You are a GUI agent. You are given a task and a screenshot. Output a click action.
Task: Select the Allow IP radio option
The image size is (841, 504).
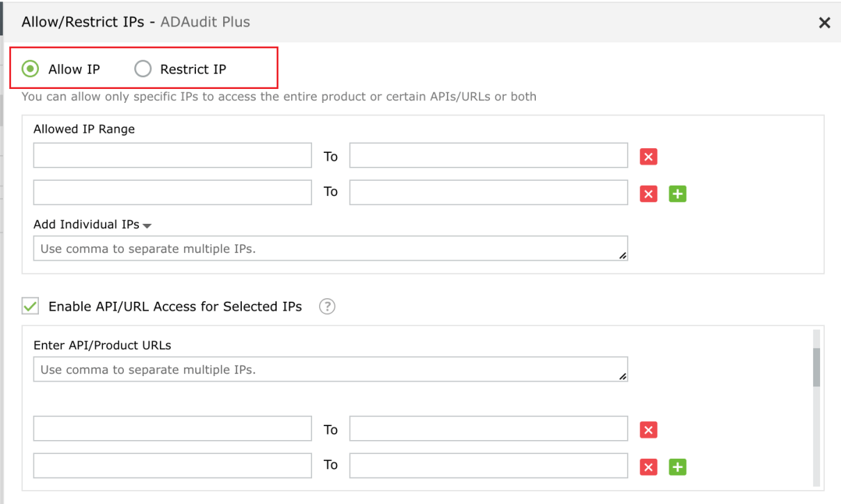pos(30,69)
